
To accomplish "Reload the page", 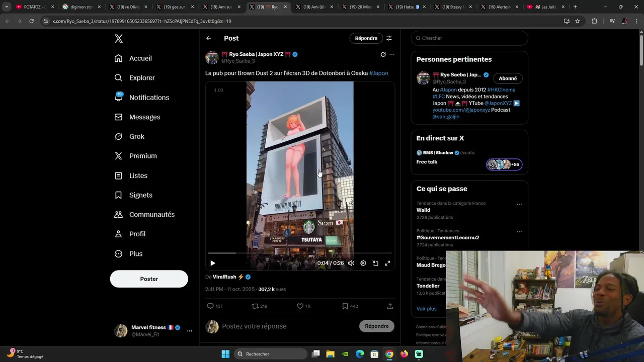I will 31,21.
